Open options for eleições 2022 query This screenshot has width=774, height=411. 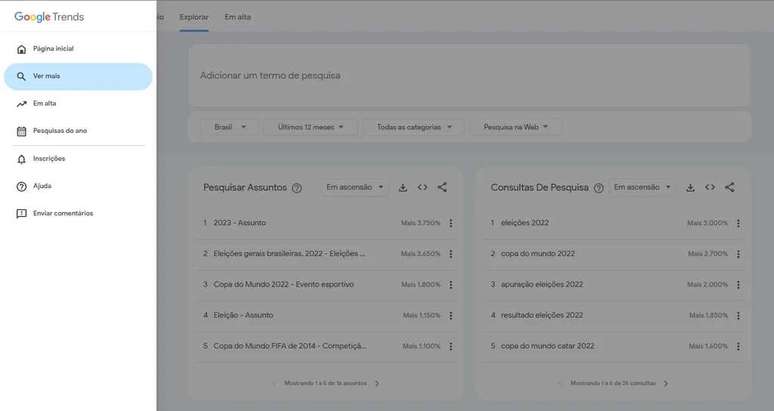click(738, 224)
